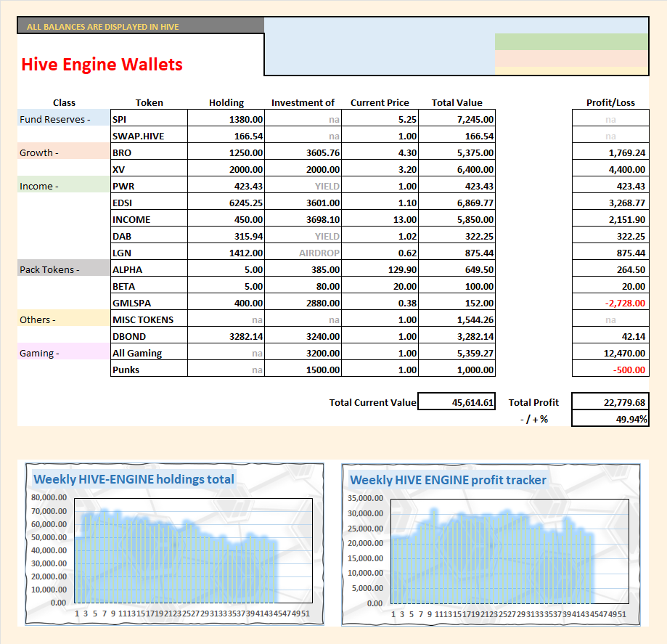Click the 'Current Price' column header
Image resolution: width=667 pixels, height=644 pixels.
(x=380, y=102)
